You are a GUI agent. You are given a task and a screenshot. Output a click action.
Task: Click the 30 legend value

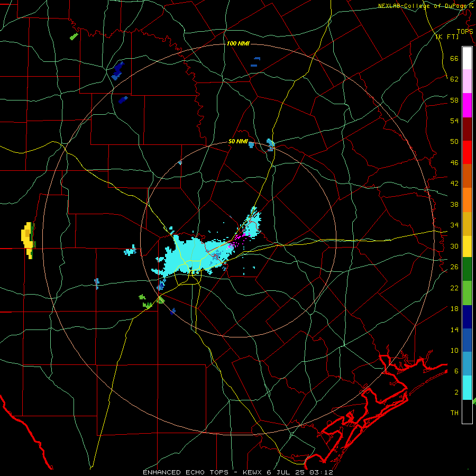tap(454, 246)
